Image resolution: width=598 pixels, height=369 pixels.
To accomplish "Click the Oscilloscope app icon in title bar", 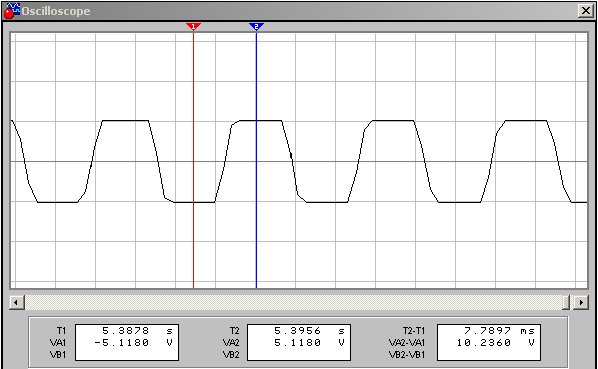I will pyautogui.click(x=11, y=11).
